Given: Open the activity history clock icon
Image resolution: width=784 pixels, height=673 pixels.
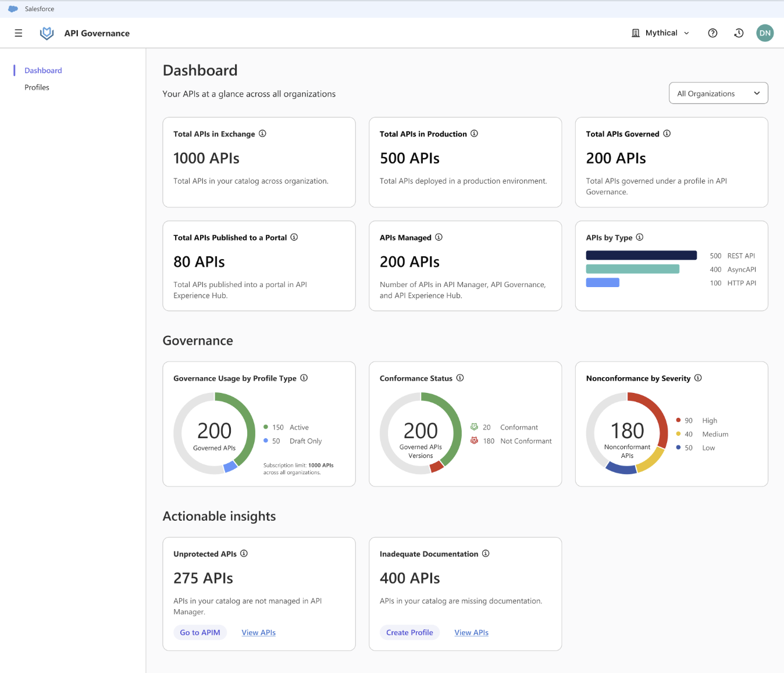Looking at the screenshot, I should pos(739,33).
